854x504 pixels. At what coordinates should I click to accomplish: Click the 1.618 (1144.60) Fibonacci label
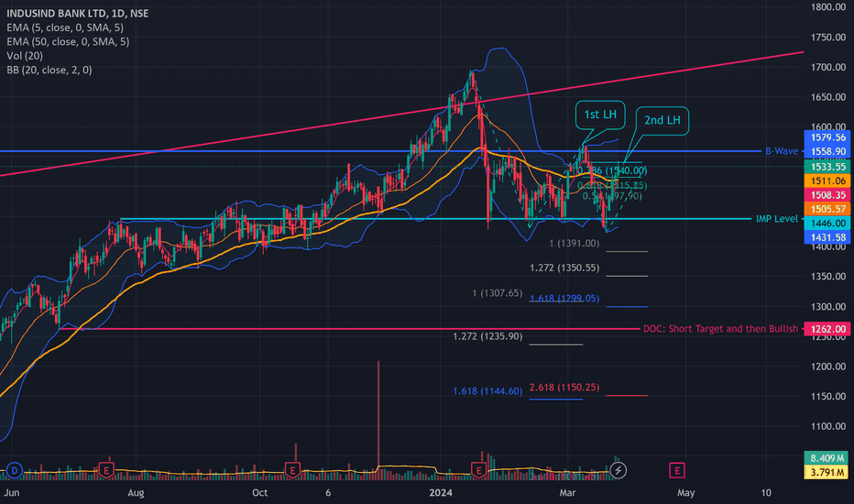point(487,390)
